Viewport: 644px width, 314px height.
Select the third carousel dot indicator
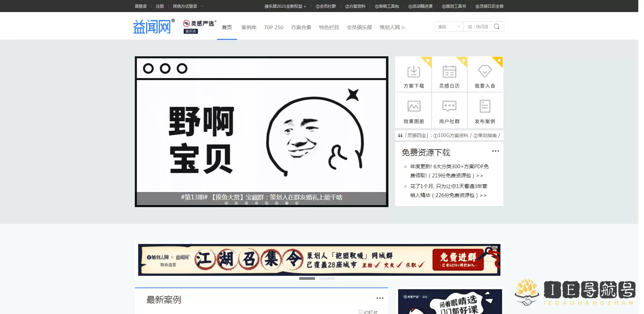click(247, 203)
